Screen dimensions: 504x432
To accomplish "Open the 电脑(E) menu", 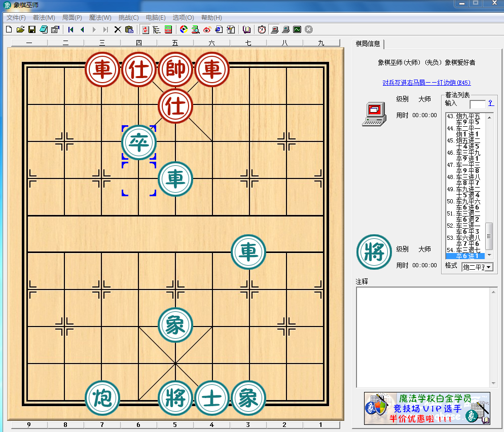I will [156, 18].
